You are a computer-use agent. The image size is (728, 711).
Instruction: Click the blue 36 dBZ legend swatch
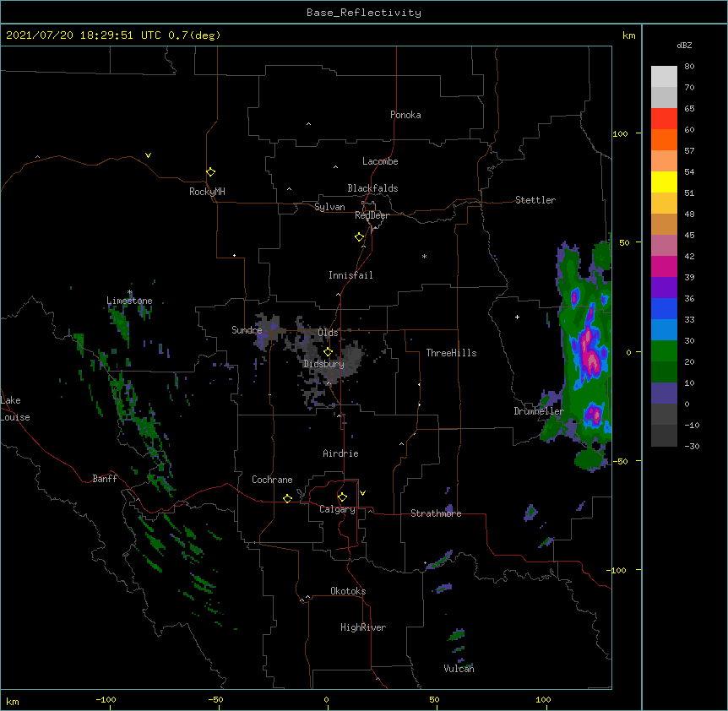click(x=664, y=308)
